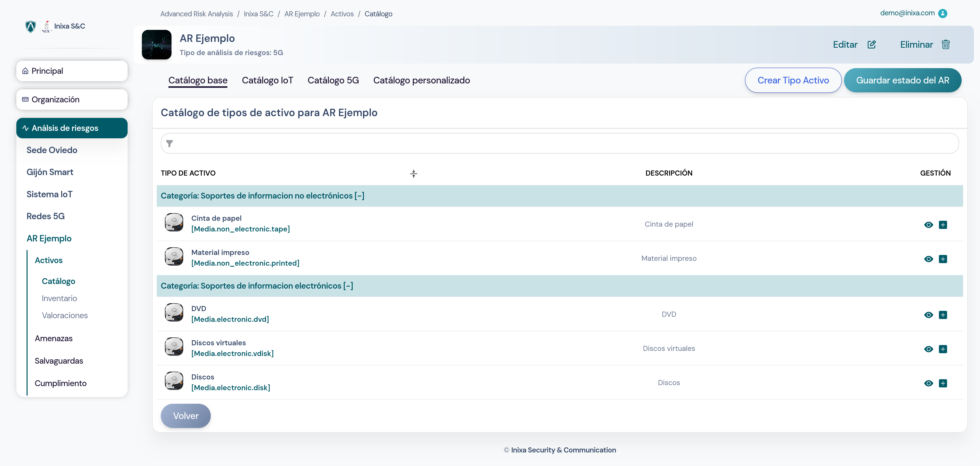The image size is (980, 466).
Task: Click Crear Tipo Activo button
Action: [x=793, y=80]
